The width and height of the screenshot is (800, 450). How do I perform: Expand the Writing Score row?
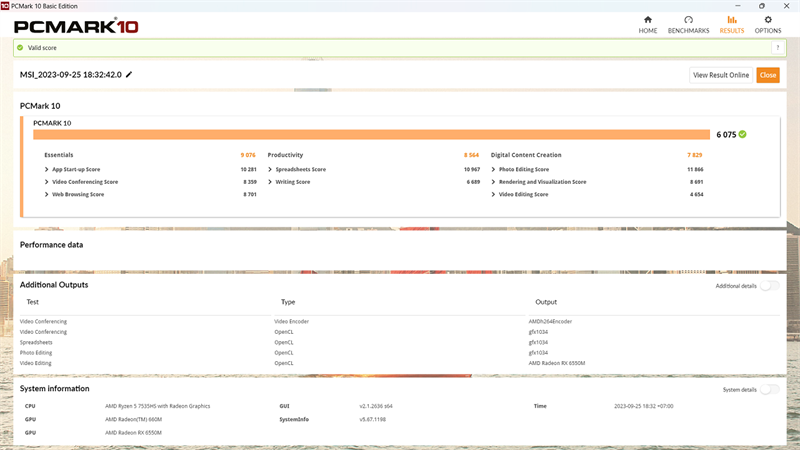point(270,182)
